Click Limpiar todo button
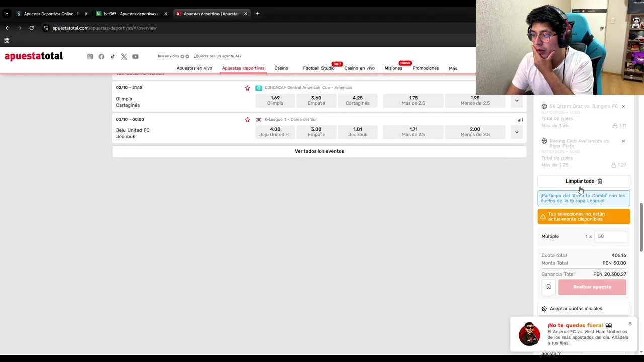 click(x=584, y=181)
